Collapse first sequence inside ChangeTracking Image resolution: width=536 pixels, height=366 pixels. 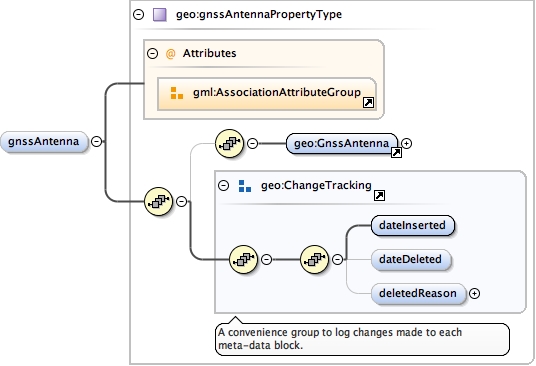pos(267,259)
